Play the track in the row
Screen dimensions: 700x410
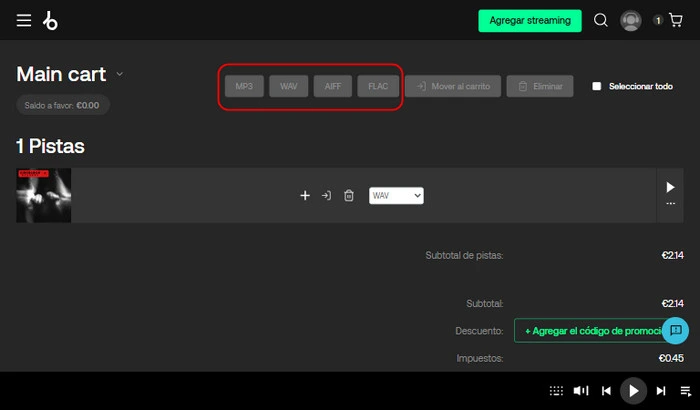[670, 187]
